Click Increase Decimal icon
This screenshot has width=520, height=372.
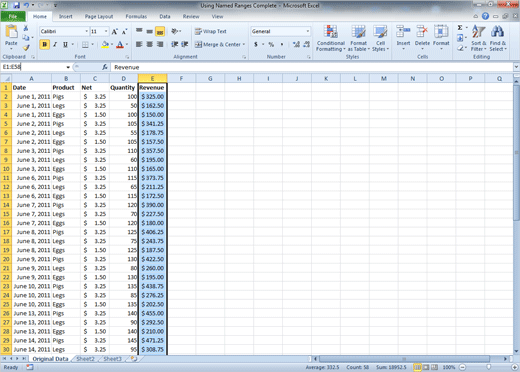296,44
